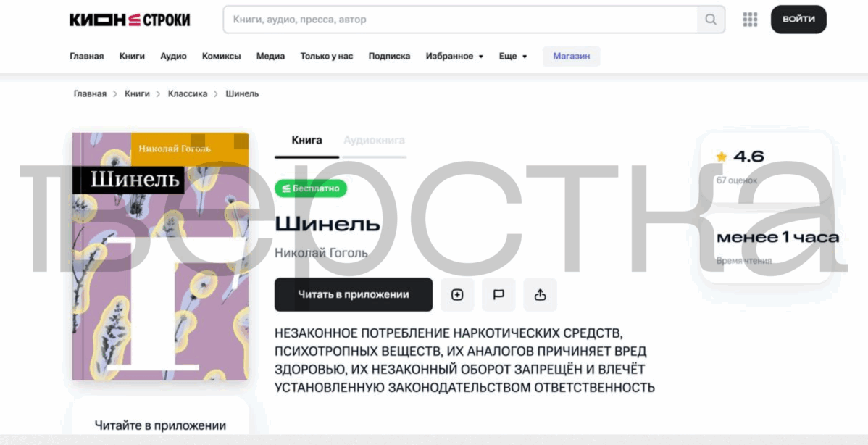Click the green Бесплатно badge
Image resolution: width=868 pixels, height=445 pixels.
[311, 188]
